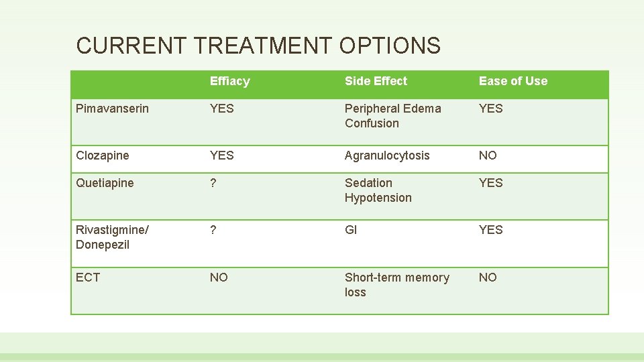Select the Quetiapine drug name cell

point(105,183)
